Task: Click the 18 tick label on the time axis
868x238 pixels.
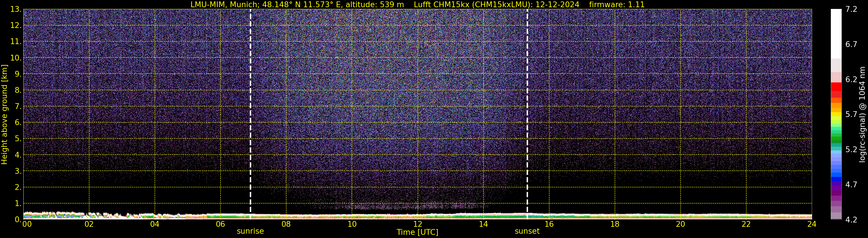Action: pyautogui.click(x=614, y=224)
